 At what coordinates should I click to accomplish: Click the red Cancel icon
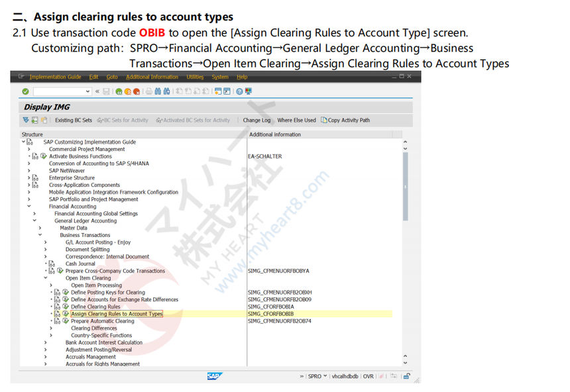tap(137, 91)
